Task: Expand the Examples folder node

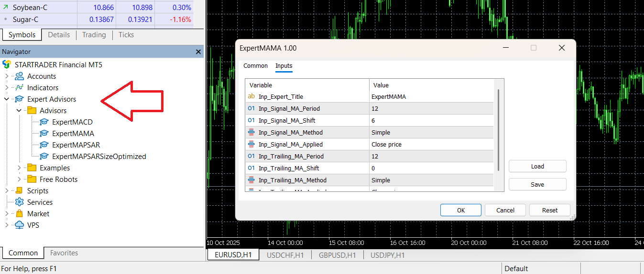Action: click(x=19, y=168)
